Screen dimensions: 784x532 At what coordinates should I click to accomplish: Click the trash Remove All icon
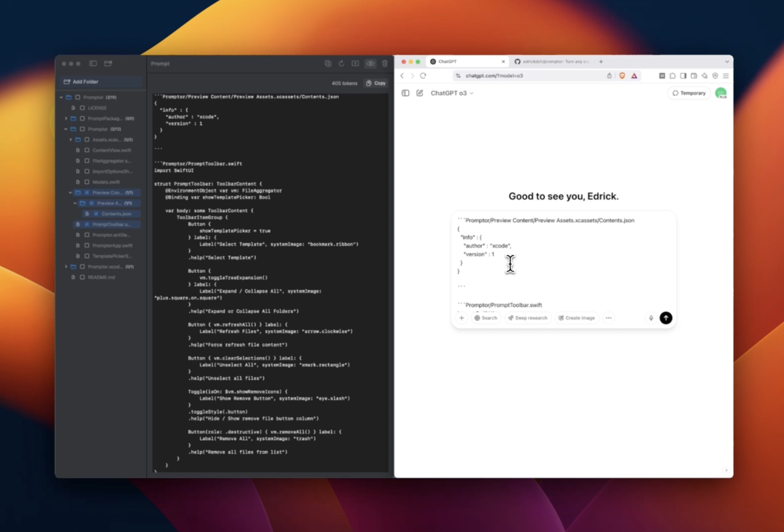[x=385, y=63]
